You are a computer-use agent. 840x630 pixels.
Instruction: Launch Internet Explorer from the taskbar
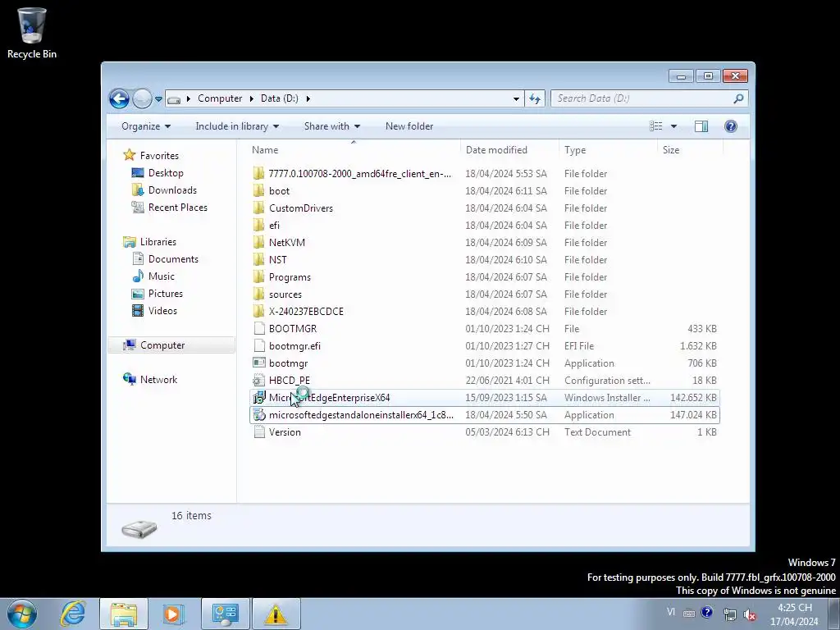tap(73, 614)
